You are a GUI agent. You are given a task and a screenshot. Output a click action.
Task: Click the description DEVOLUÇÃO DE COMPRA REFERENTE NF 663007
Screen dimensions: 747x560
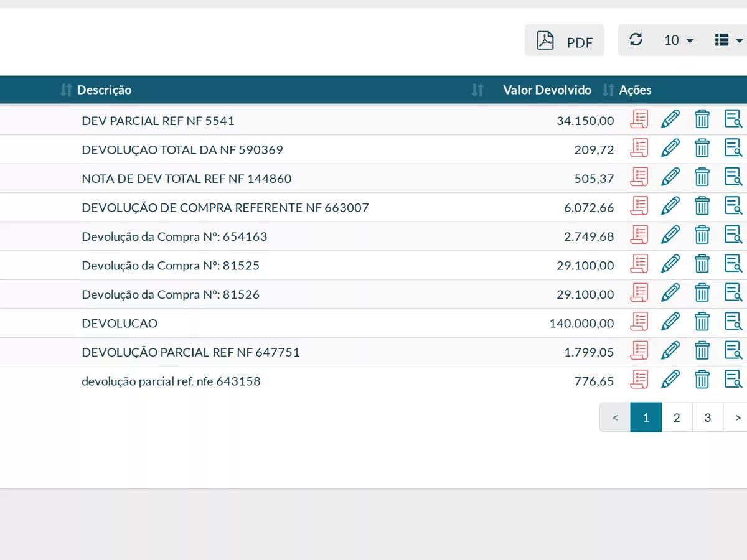click(x=225, y=208)
